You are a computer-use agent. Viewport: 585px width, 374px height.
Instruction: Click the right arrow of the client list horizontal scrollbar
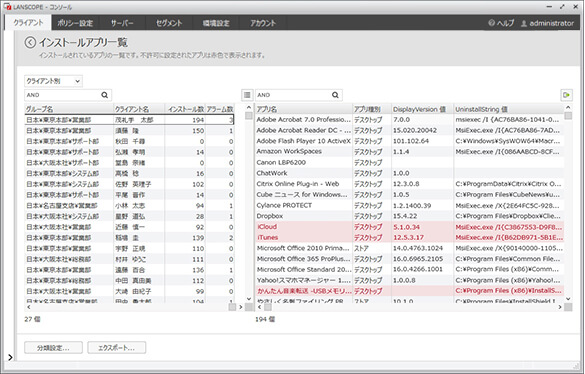pyautogui.click(x=241, y=307)
